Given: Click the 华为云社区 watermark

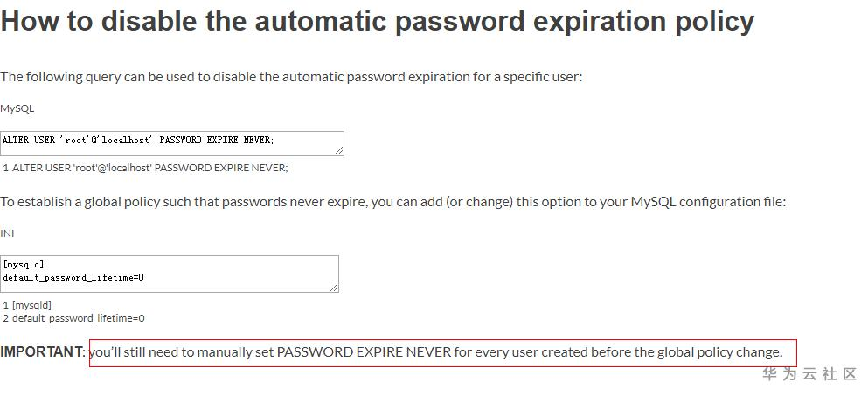Looking at the screenshot, I should pos(809,374).
